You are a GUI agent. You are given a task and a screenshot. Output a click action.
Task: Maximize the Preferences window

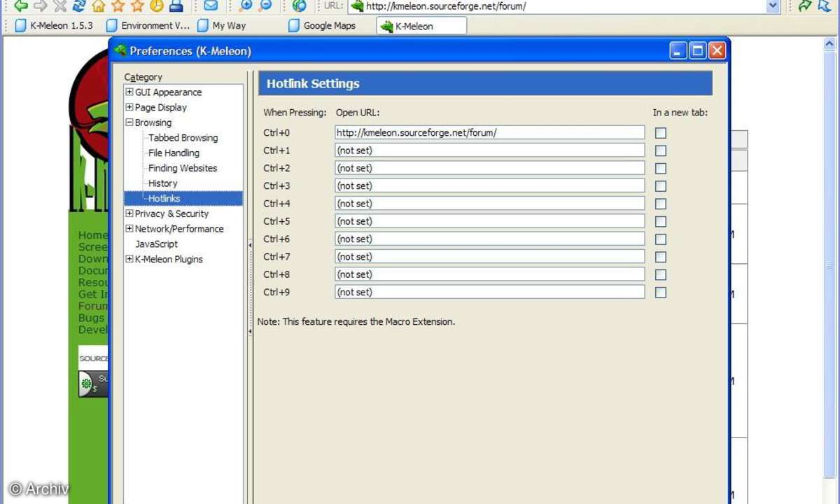(x=697, y=50)
